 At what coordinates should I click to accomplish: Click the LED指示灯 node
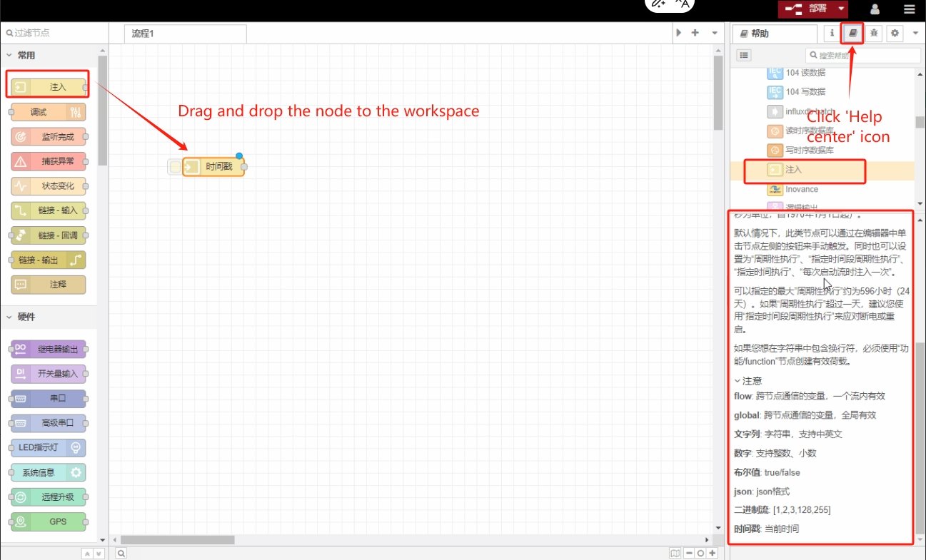(49, 447)
